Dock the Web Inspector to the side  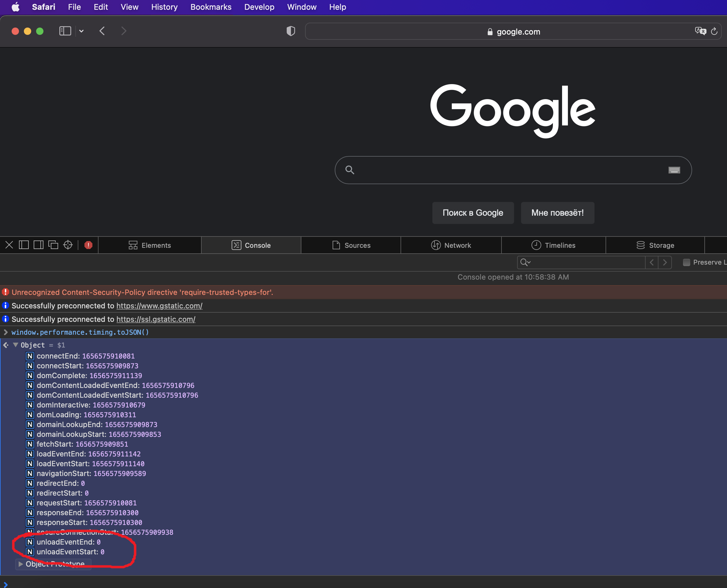click(x=38, y=244)
